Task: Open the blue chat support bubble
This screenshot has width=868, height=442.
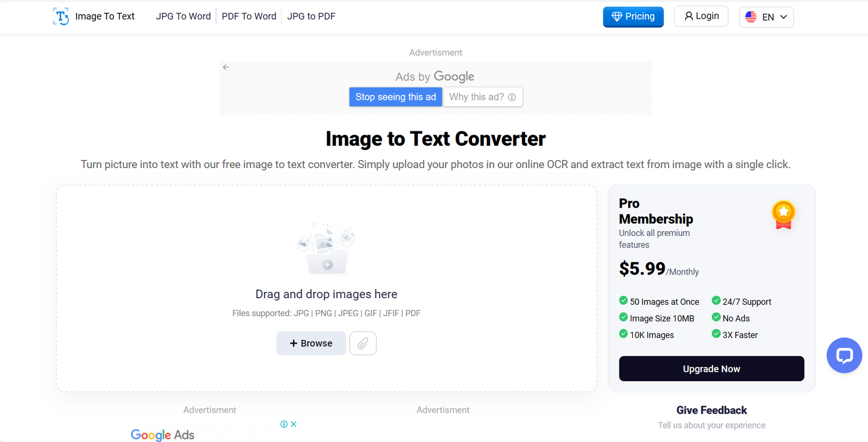Action: pyautogui.click(x=844, y=355)
